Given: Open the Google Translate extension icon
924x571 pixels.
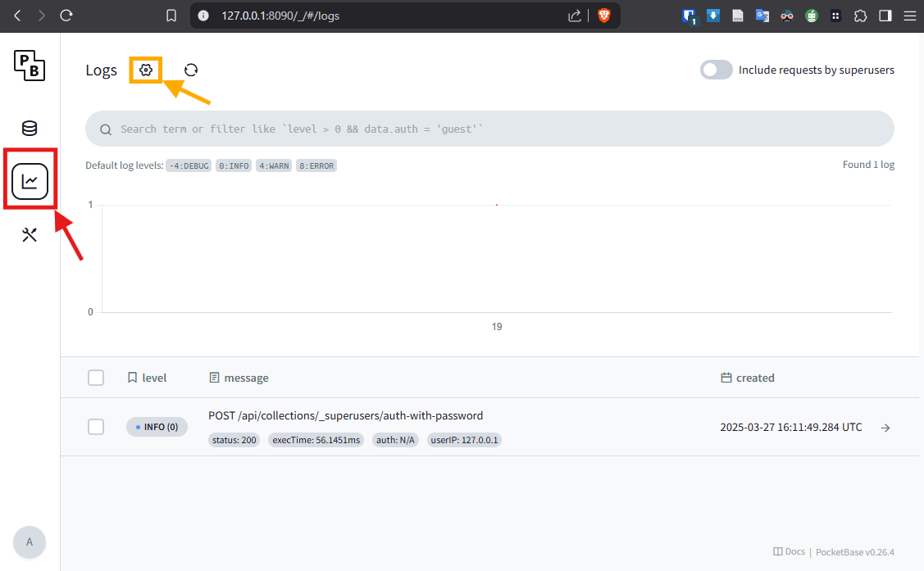Looking at the screenshot, I should [x=762, y=16].
